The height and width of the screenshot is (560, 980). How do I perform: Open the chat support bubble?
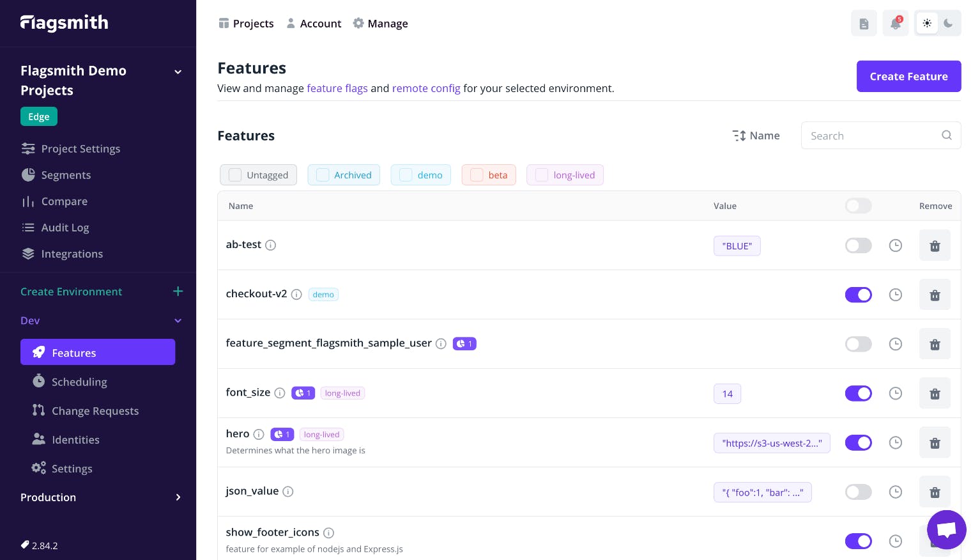point(946,529)
